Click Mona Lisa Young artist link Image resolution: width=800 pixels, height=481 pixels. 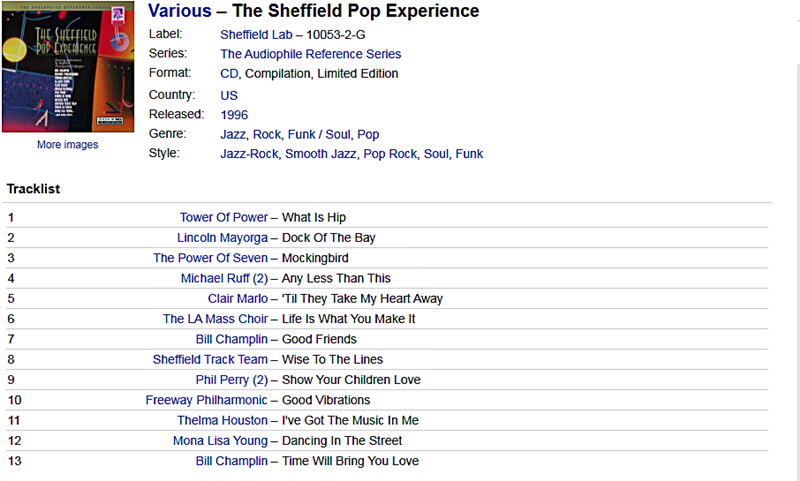pos(220,441)
